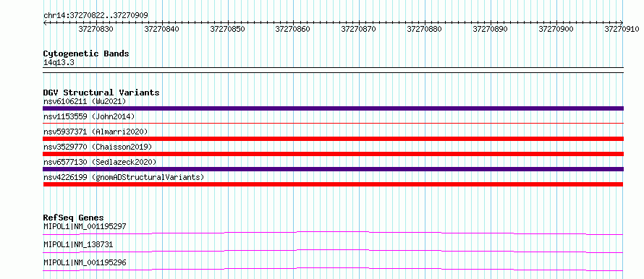Select the red nsv5937371 variant bar
The image size is (644, 279).
tap(333, 139)
